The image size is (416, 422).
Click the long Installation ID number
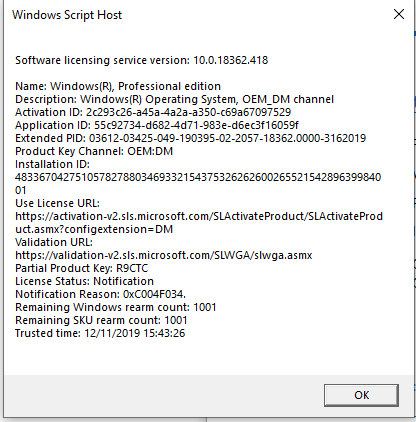(198, 184)
